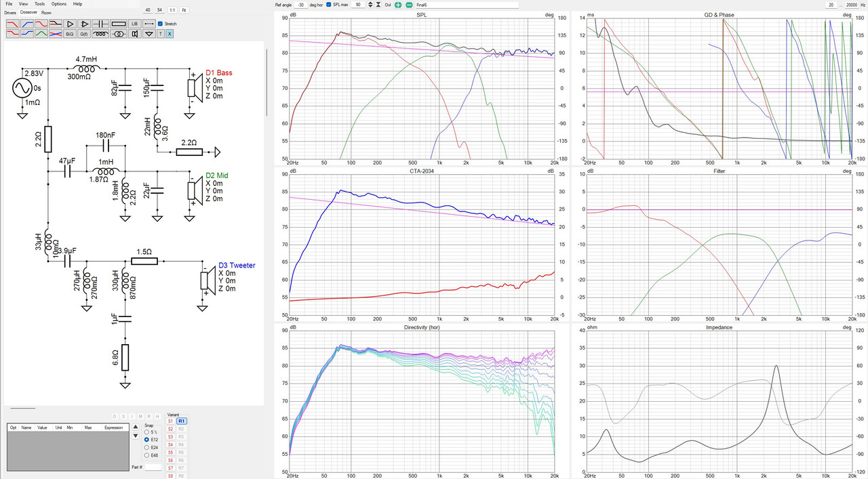Move selected parameter down with arrow
Viewport: 868px width, 479px height.
tap(136, 436)
